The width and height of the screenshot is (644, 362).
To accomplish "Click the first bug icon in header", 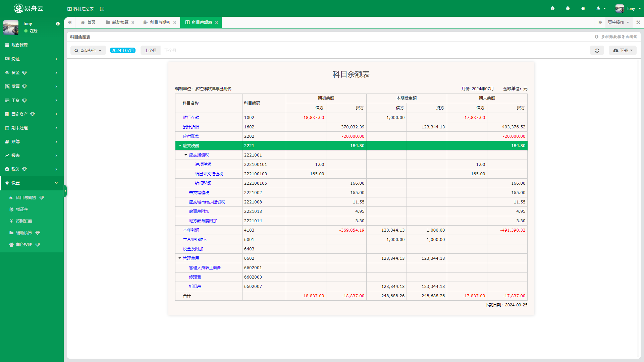I will click(552, 8).
